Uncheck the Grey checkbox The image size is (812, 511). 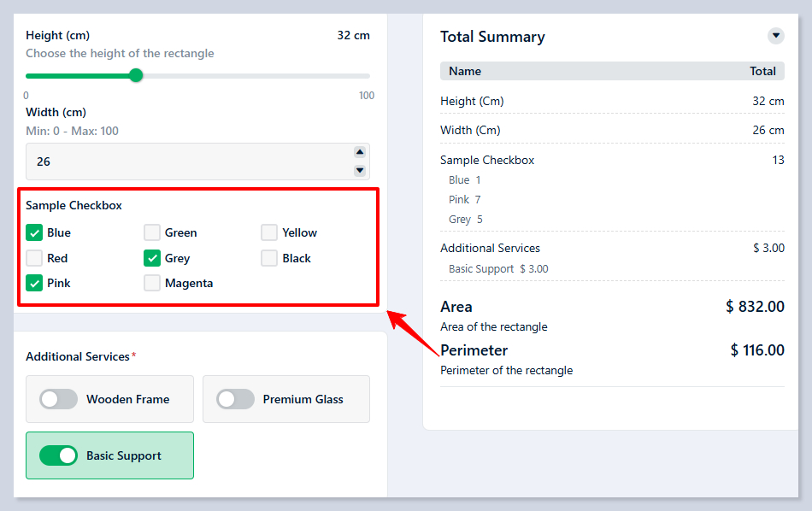click(x=152, y=258)
